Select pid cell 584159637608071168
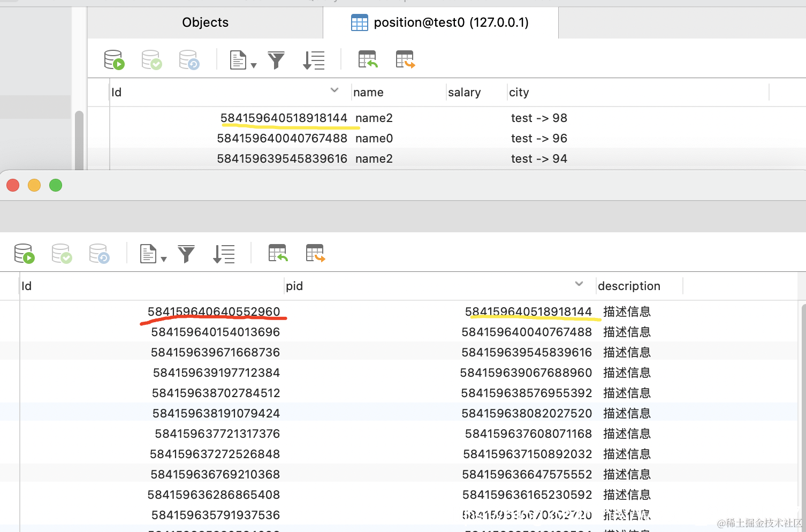The image size is (806, 532). [x=528, y=434]
